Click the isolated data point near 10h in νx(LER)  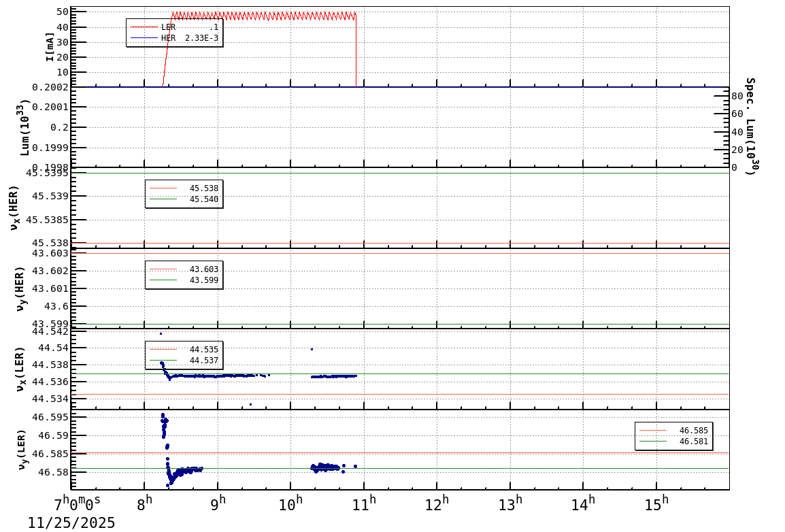[x=312, y=348]
